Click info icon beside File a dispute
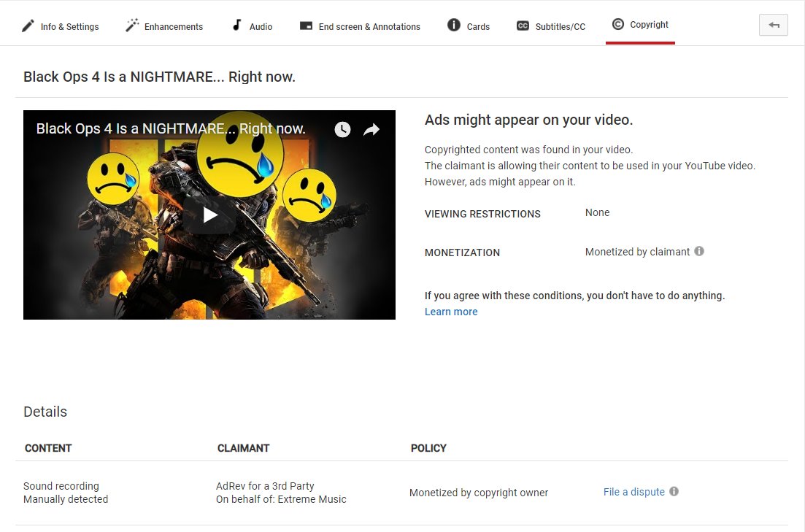The image size is (805, 532). (x=674, y=491)
